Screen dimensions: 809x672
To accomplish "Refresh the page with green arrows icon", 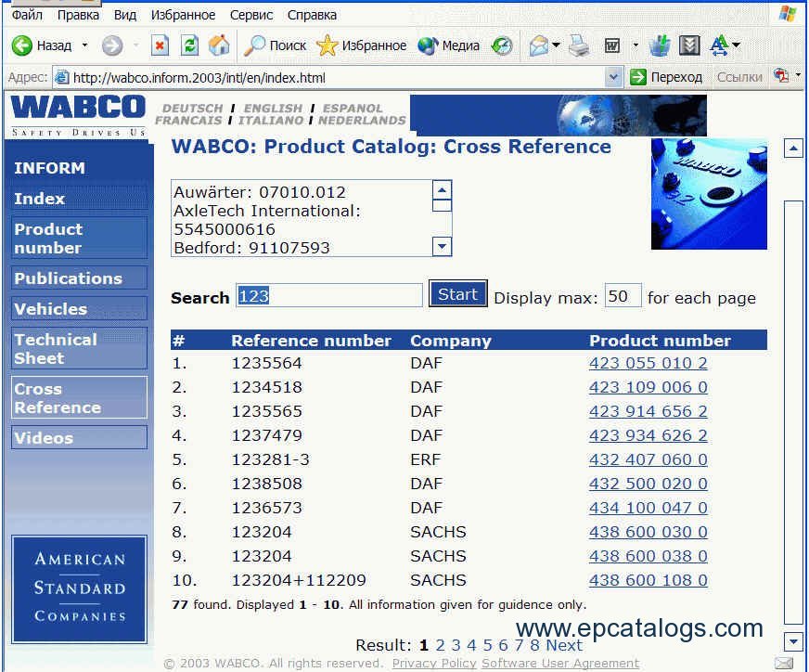I will click(x=190, y=45).
